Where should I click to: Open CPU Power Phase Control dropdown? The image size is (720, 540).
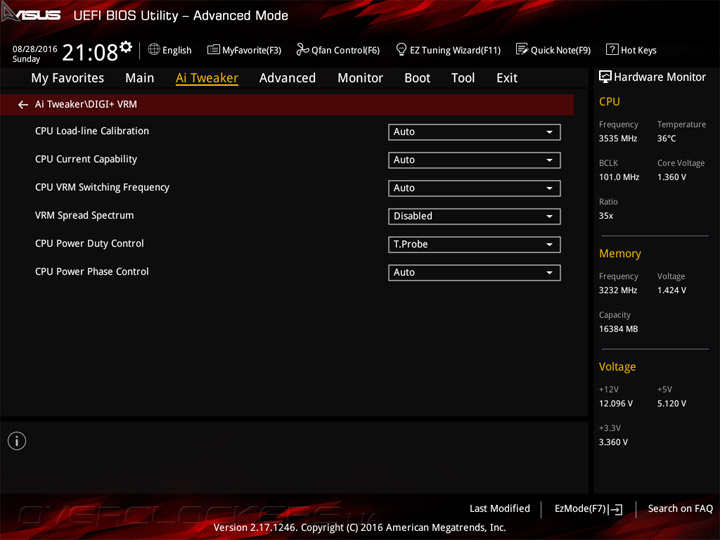pyautogui.click(x=474, y=273)
